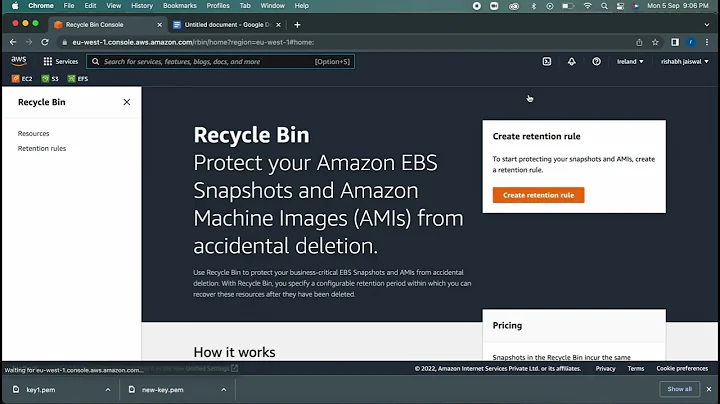
Task: Close the Recycle Bin side panel
Action: [127, 102]
